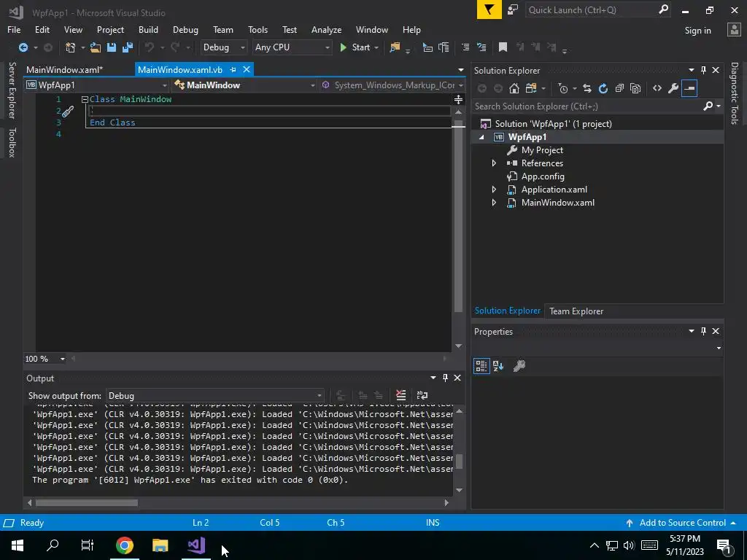Click the account avatar icon
The image size is (747, 560).
[x=734, y=29]
